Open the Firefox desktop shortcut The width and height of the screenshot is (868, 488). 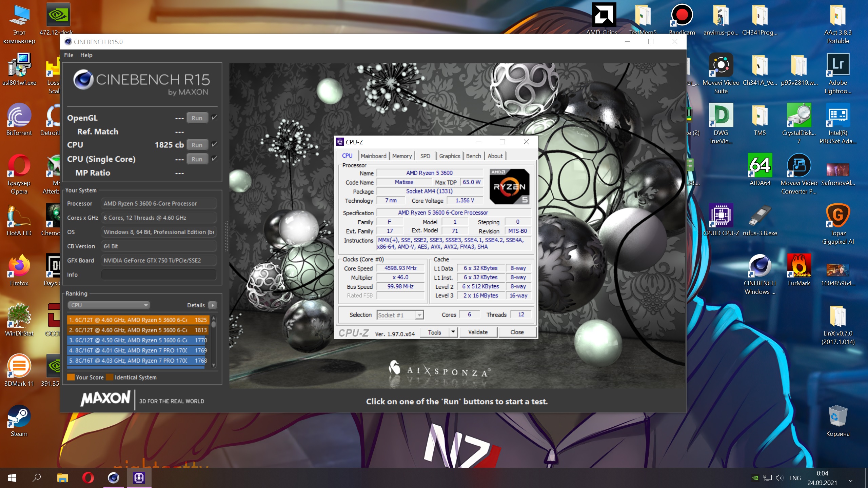click(19, 270)
